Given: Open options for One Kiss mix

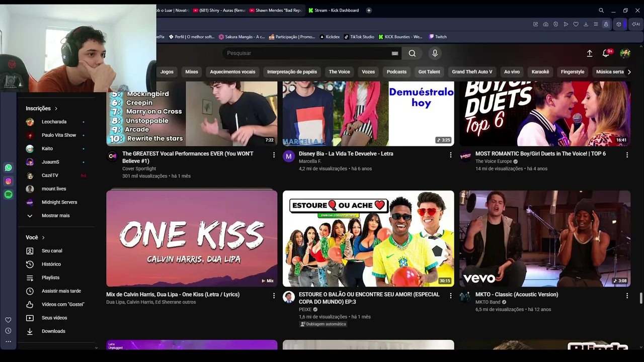Looking at the screenshot, I should [x=274, y=296].
